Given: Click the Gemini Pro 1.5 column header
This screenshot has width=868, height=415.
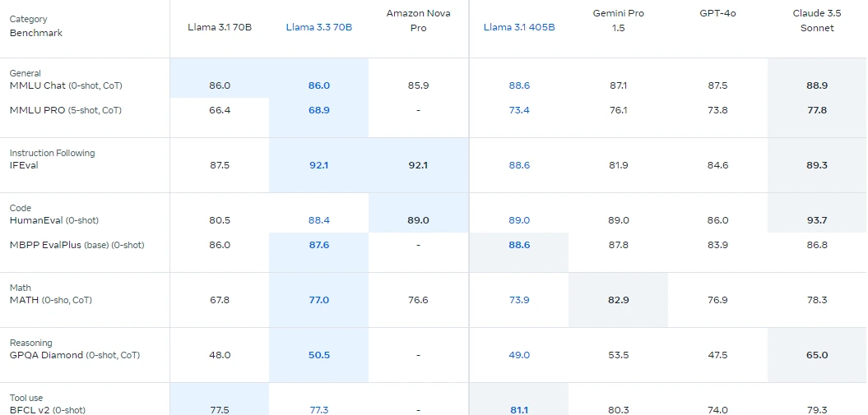Looking at the screenshot, I should [x=619, y=21].
